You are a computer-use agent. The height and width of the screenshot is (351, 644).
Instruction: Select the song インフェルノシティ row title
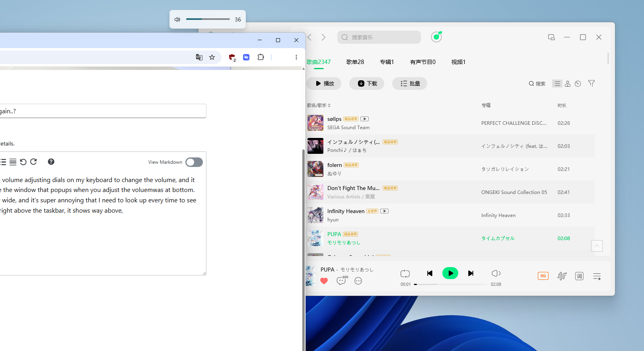click(x=354, y=142)
